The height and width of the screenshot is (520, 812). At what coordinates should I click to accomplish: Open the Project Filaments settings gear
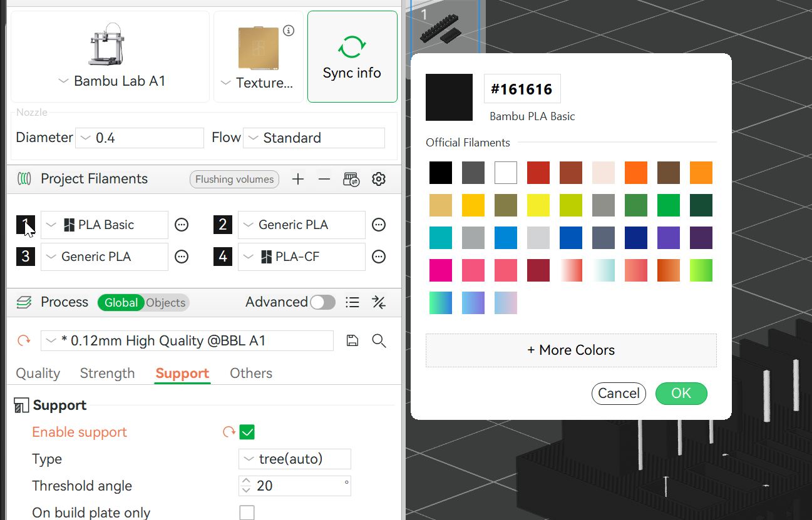click(x=378, y=180)
